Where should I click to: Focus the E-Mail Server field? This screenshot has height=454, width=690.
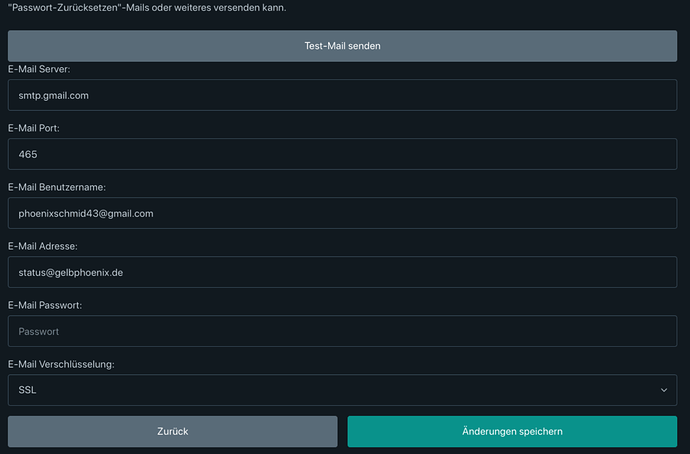[342, 95]
